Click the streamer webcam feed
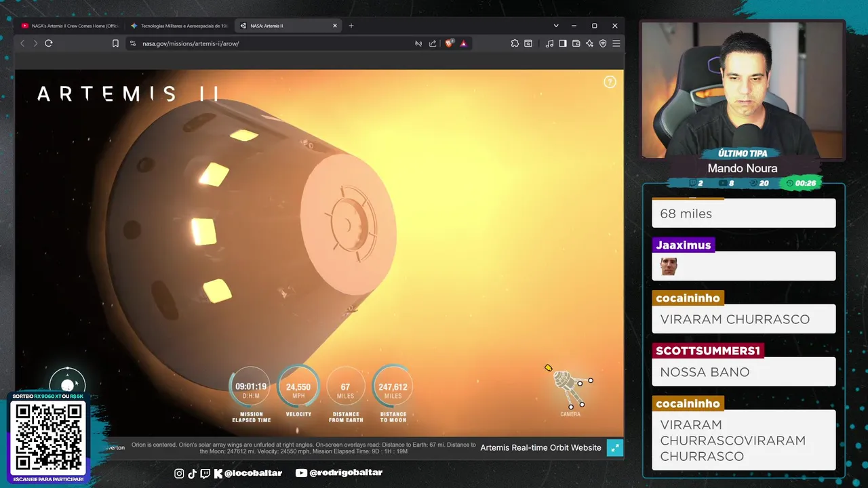868x488 pixels. (743, 89)
